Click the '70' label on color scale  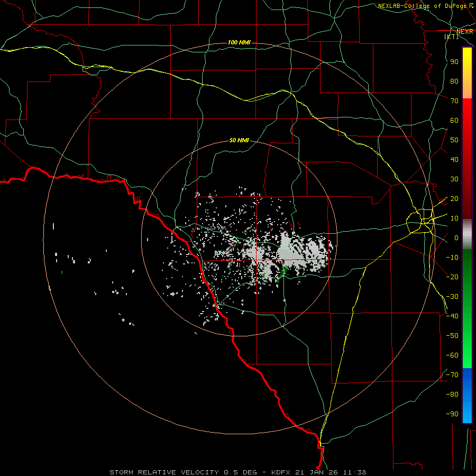coord(454,101)
